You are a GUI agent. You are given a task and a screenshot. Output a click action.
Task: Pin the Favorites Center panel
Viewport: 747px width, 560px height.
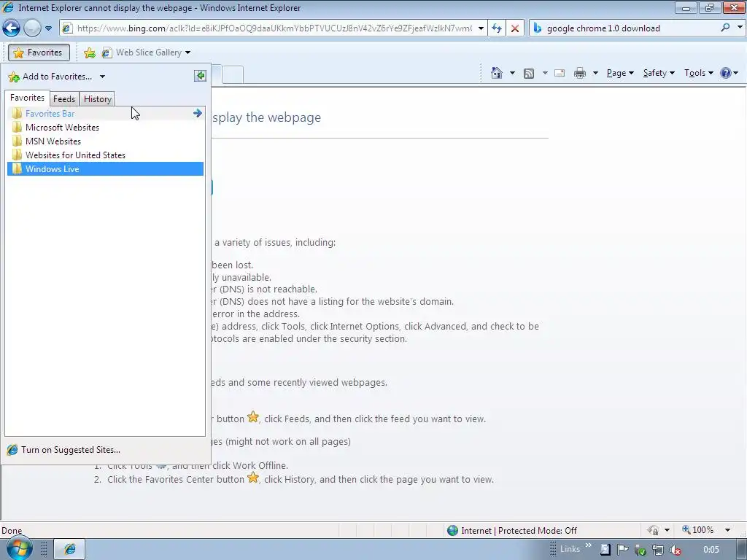pos(200,75)
